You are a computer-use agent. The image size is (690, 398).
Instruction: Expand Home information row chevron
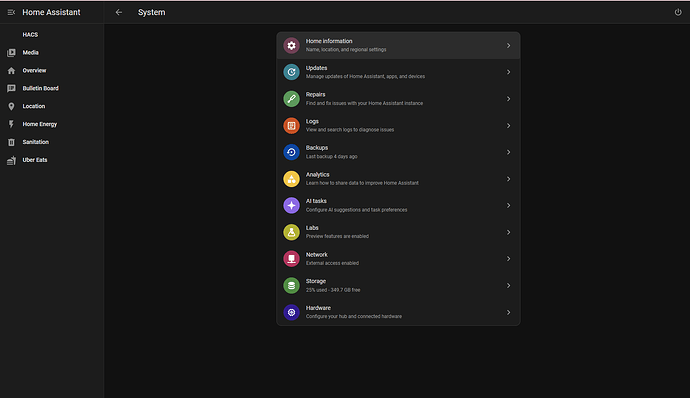pyautogui.click(x=508, y=45)
